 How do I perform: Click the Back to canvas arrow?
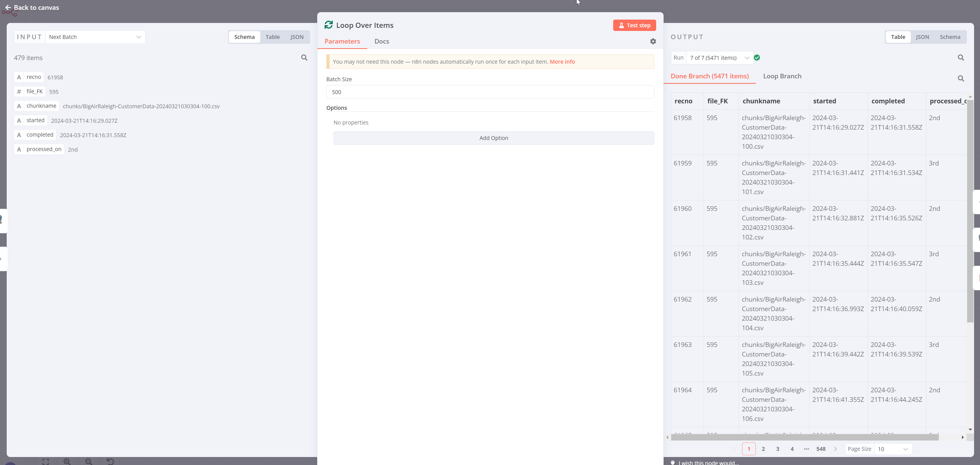click(x=8, y=8)
